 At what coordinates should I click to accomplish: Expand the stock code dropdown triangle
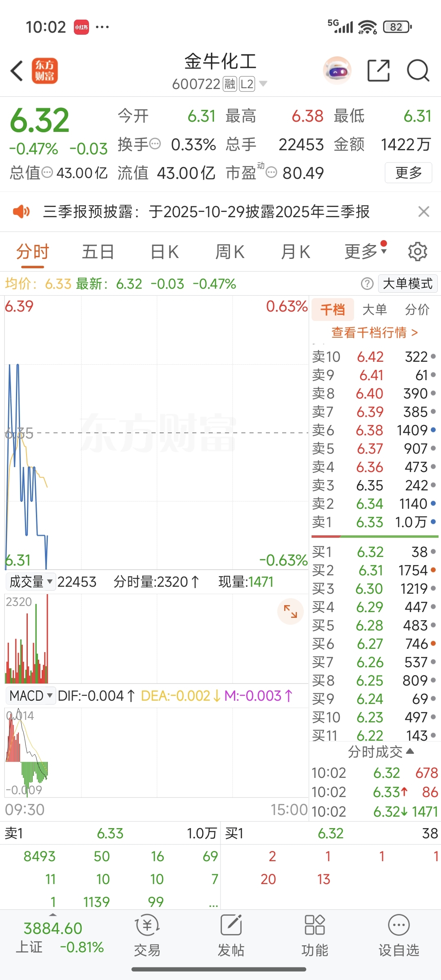click(x=263, y=84)
